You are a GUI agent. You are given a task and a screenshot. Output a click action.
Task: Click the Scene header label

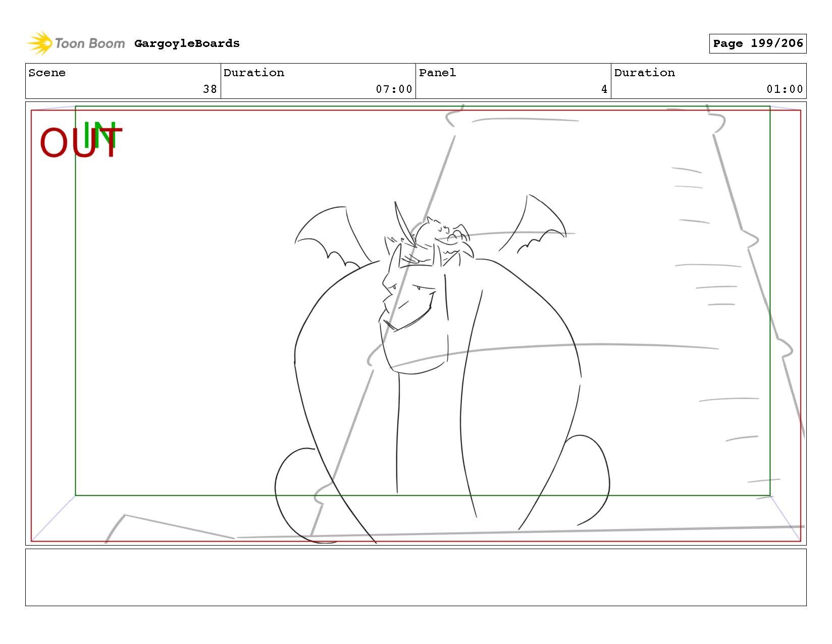tap(47, 73)
